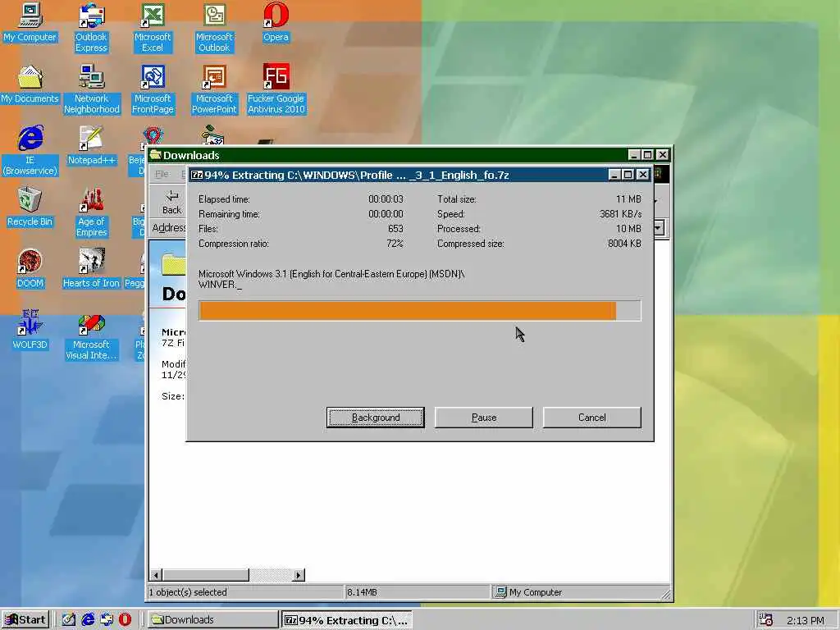This screenshot has height=630, width=840.
Task: Switch to 94% Extracting taskbar button
Action: tap(347, 620)
